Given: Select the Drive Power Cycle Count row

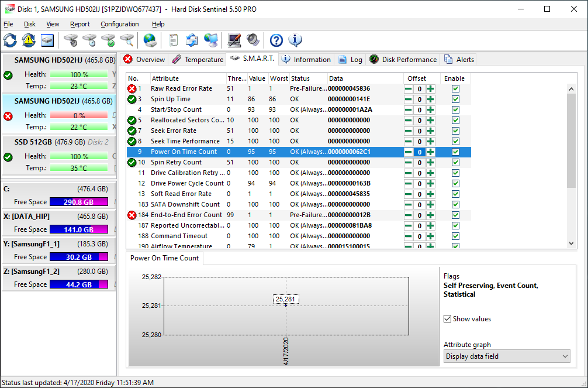Looking at the screenshot, I should point(299,183).
